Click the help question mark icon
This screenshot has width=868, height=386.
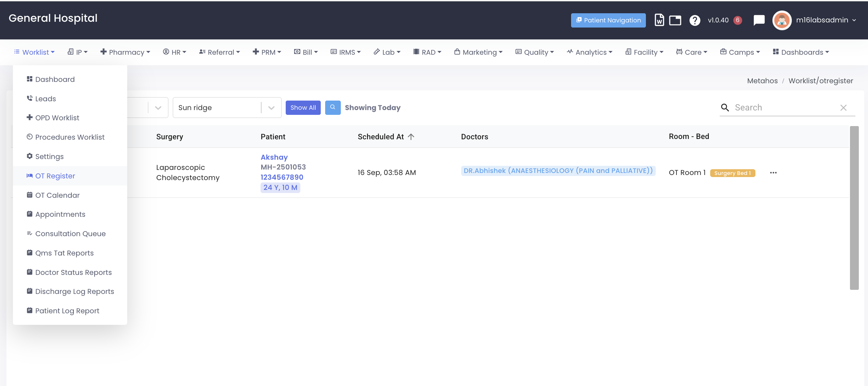coord(695,20)
